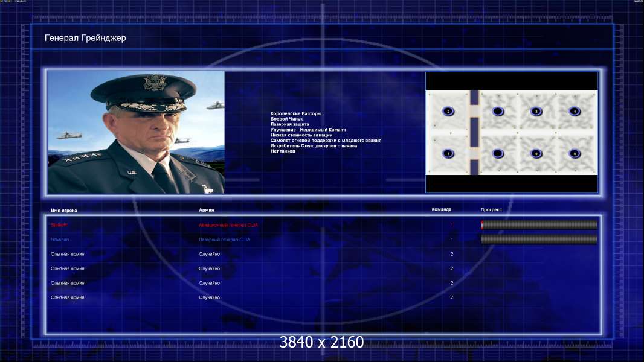Click the 'Армия' column header

point(206,210)
